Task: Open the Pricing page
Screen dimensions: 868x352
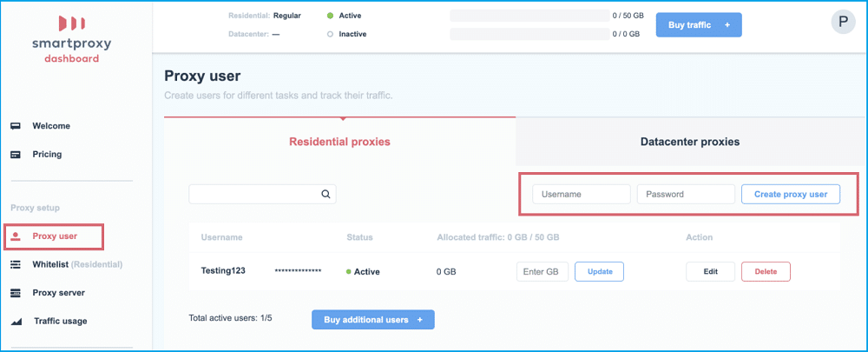Action: point(47,154)
